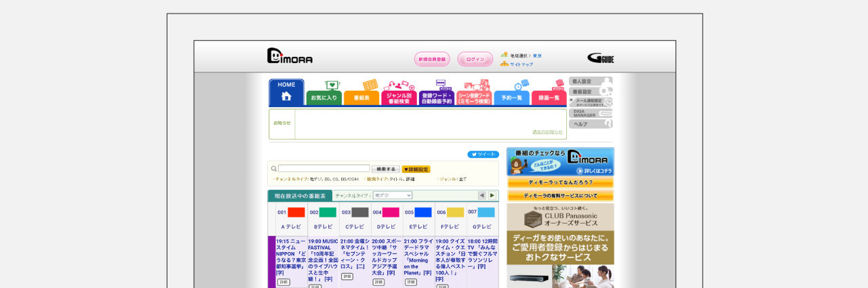Click ディモーラってなんだろう？ banner

[x=560, y=182]
